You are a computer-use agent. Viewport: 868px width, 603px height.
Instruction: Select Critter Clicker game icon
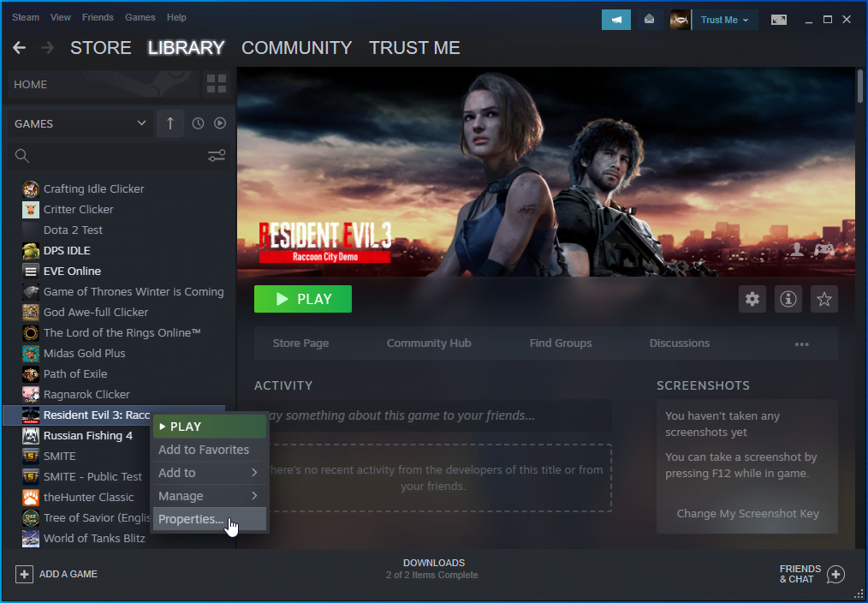(x=31, y=209)
